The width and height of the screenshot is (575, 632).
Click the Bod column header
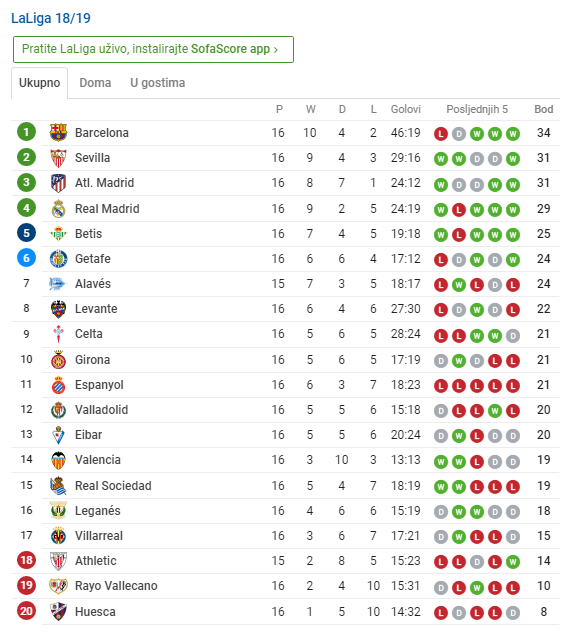(544, 109)
